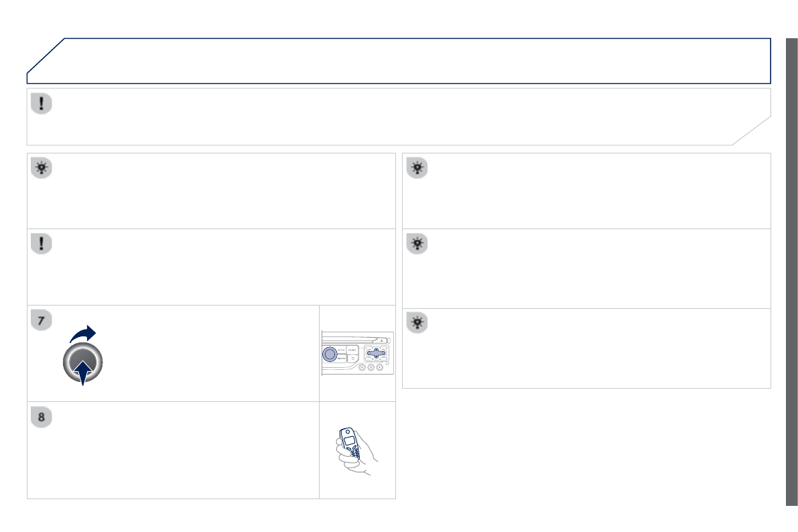The image size is (798, 532).
Task: Click the large rotary dial beside step 7
Action: [x=82, y=362]
